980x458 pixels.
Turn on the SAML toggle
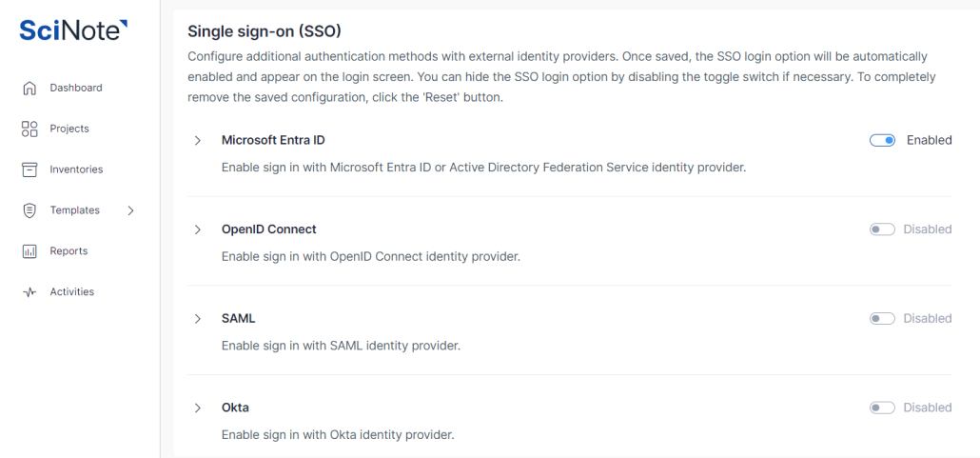882,319
